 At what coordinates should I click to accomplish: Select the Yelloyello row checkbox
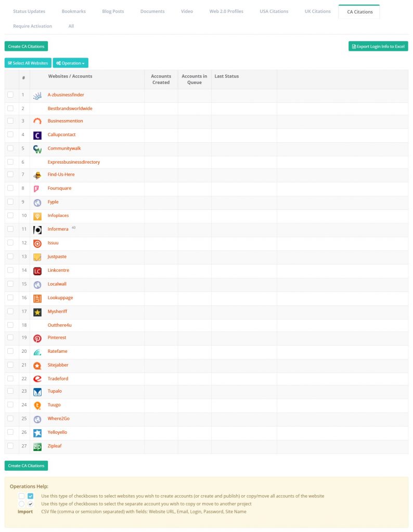click(10, 432)
